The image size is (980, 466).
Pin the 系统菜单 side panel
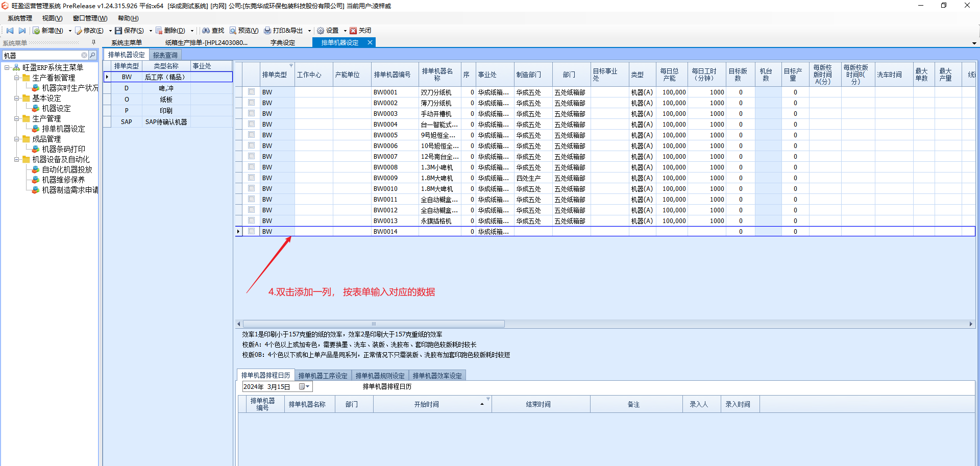pyautogui.click(x=93, y=42)
